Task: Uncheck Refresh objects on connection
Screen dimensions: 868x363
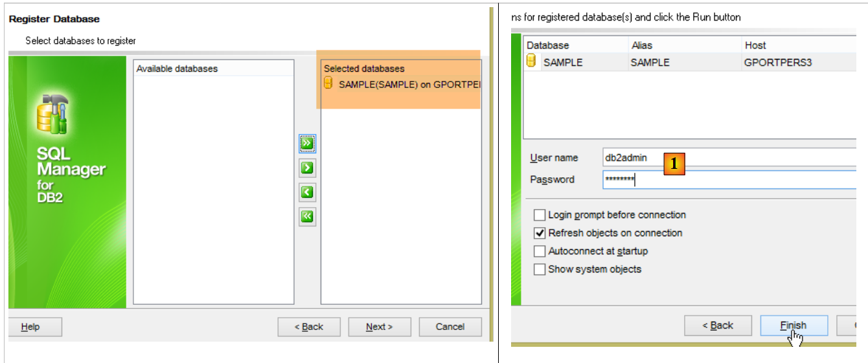Action: click(x=539, y=233)
